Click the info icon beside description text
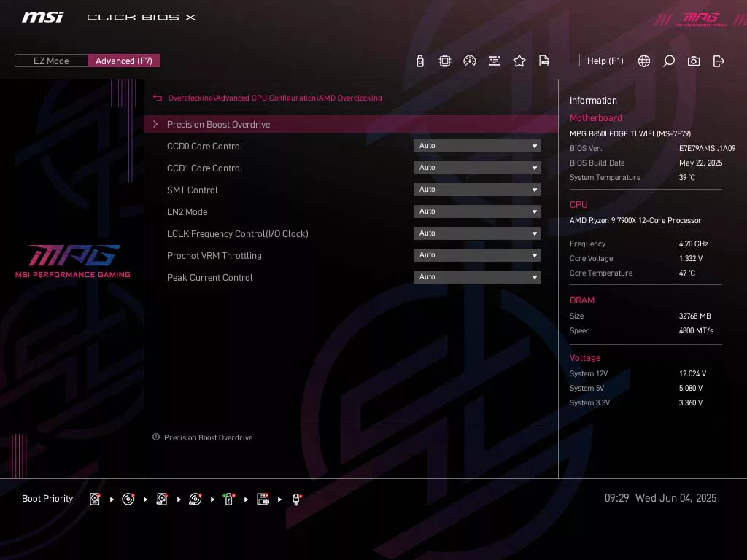 [x=156, y=437]
